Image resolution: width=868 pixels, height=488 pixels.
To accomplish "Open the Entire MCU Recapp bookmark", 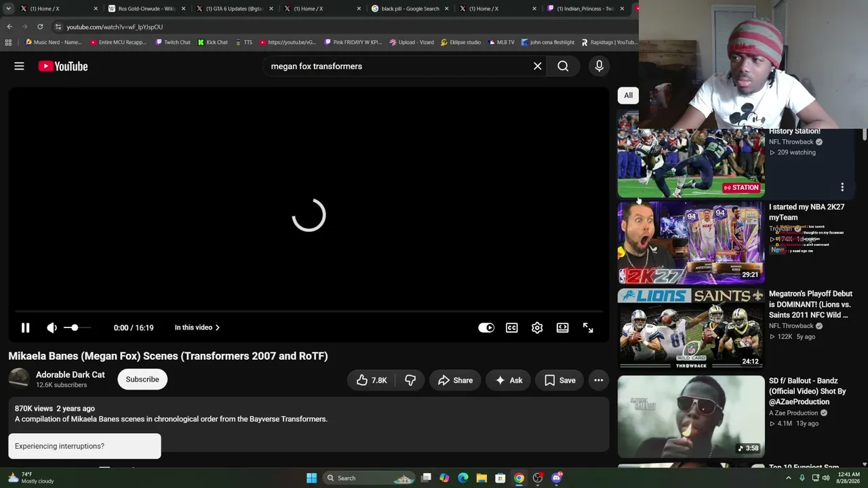I will 118,42.
